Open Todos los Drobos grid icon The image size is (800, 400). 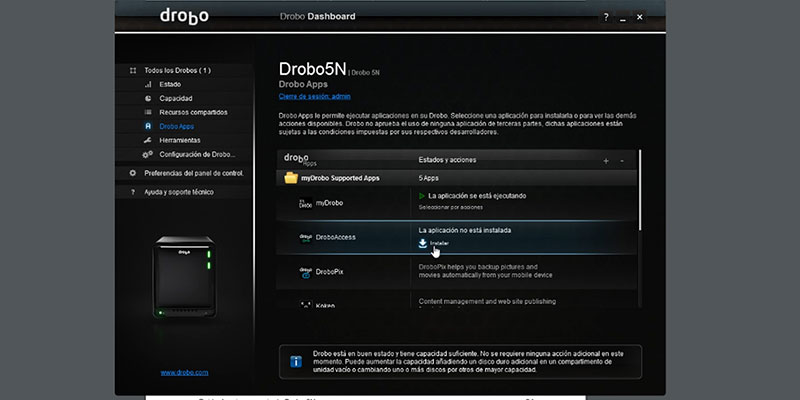[133, 70]
